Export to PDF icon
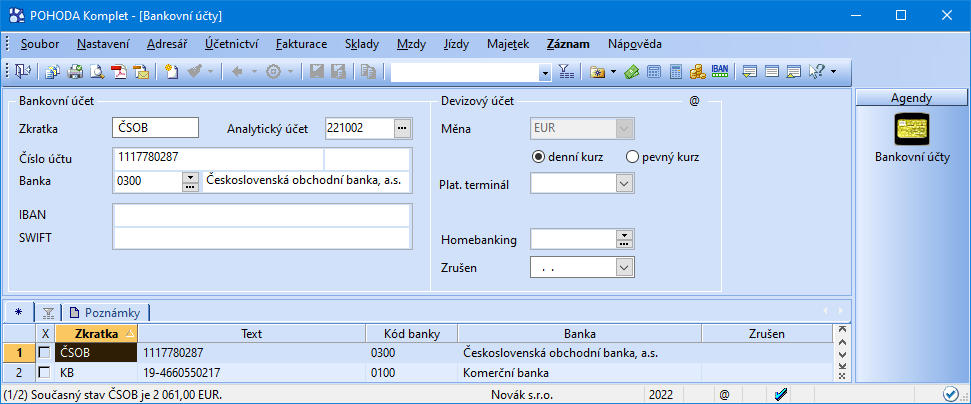 [x=119, y=71]
